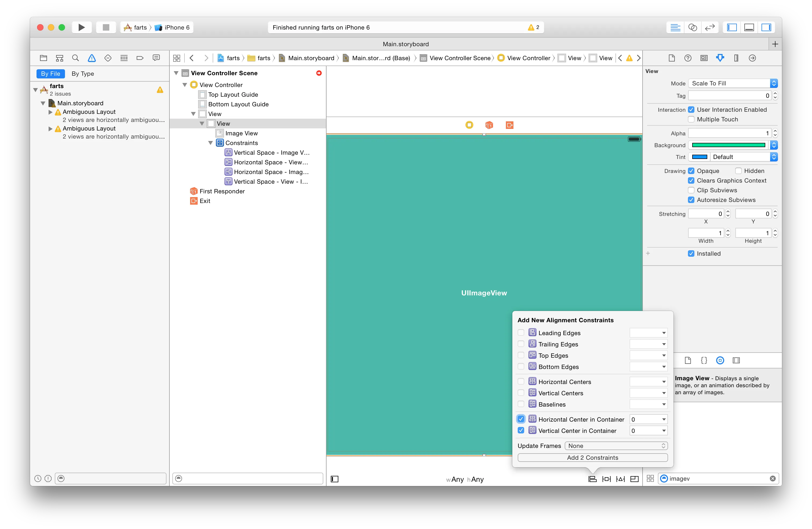Viewport: 812px width, 529px height.
Task: Show the Code Snippet library
Action: (x=704, y=360)
